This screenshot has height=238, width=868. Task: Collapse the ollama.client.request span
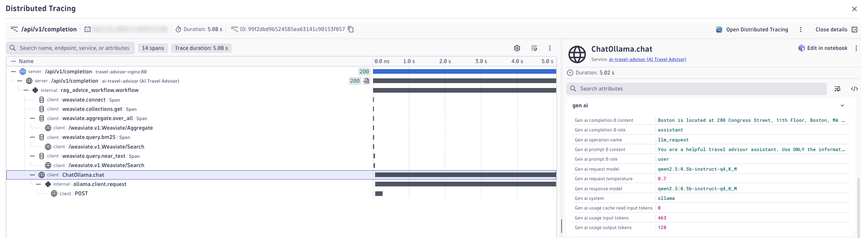tap(39, 184)
